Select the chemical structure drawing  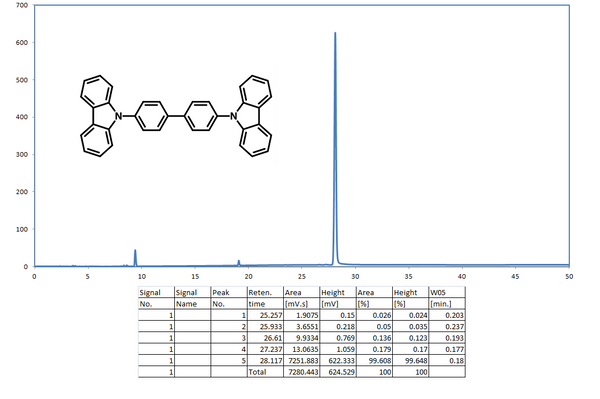tap(176, 116)
